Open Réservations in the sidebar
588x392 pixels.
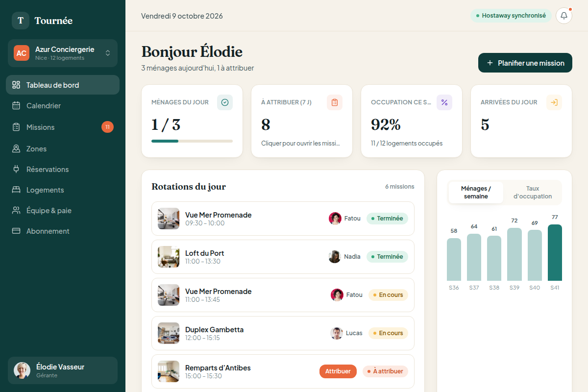(63, 169)
